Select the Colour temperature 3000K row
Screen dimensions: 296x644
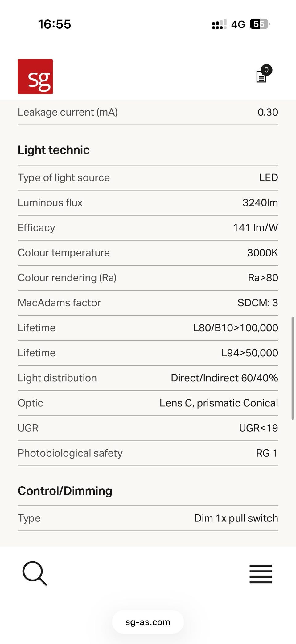[x=148, y=253]
